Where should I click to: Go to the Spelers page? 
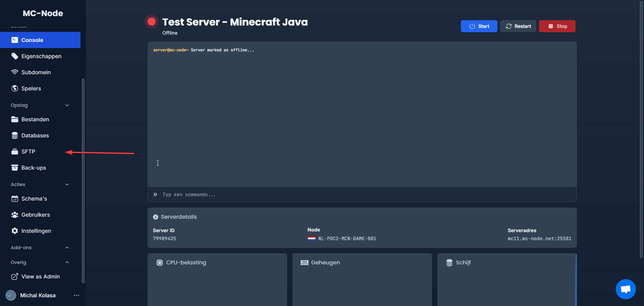click(40, 88)
